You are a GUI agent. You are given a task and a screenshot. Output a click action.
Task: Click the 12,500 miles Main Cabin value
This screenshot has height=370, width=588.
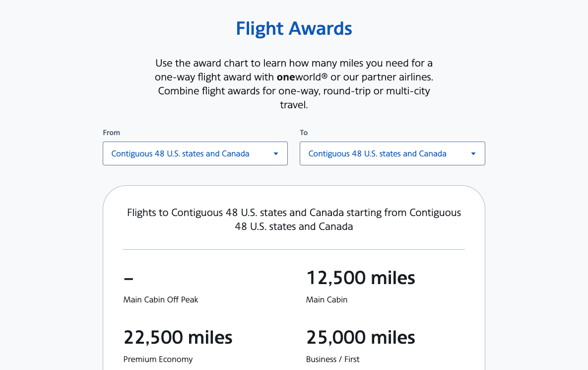pyautogui.click(x=361, y=278)
